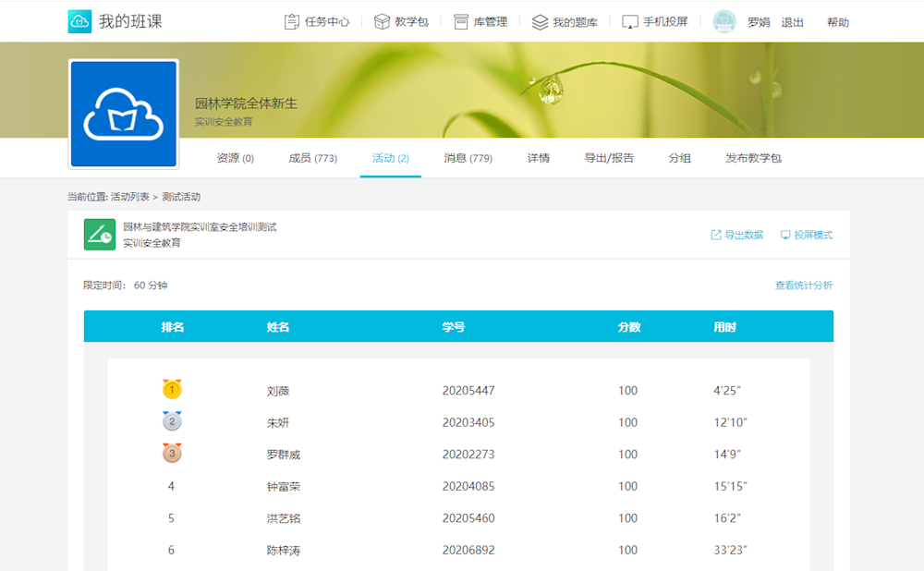Screen dimensions: 924x571
Task: Click the green test activity icon
Action: [100, 235]
